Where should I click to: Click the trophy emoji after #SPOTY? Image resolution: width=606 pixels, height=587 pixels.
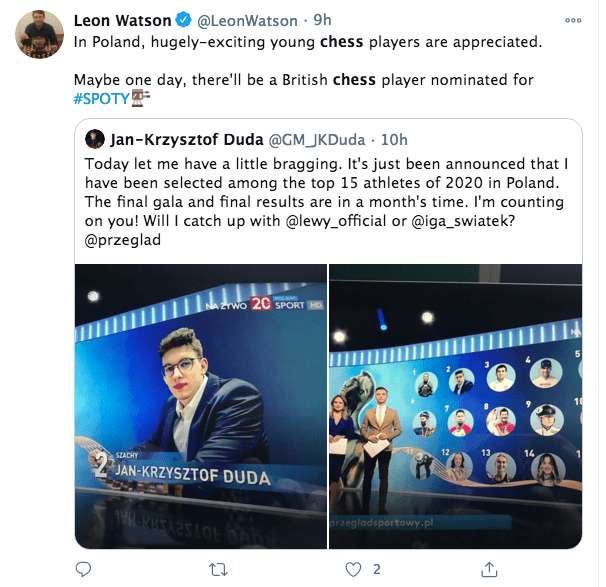140,98
